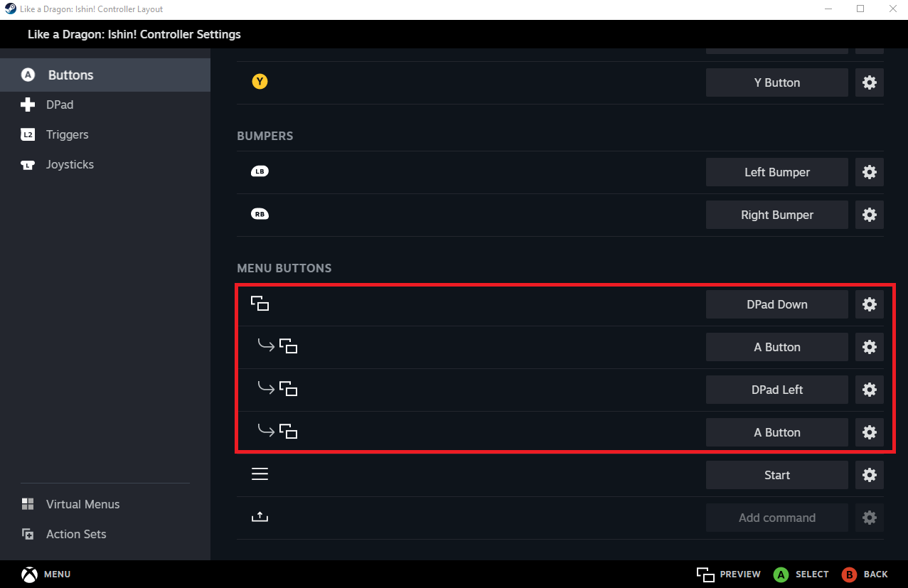Select the Buttons tab in sidebar
This screenshot has width=908, height=588.
coord(70,75)
